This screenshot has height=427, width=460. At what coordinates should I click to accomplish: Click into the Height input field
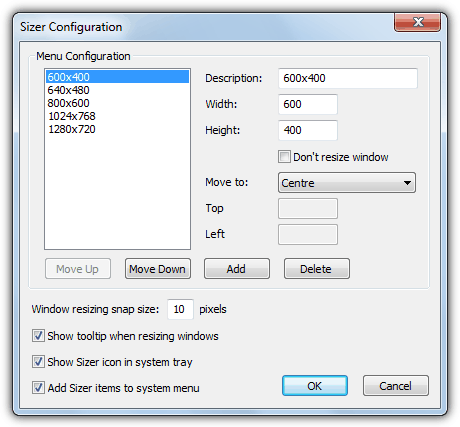point(308,130)
